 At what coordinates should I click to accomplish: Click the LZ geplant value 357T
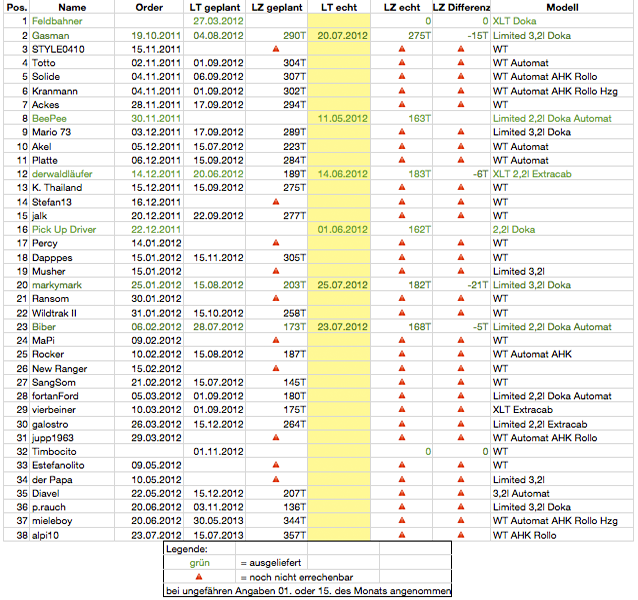pyautogui.click(x=295, y=535)
